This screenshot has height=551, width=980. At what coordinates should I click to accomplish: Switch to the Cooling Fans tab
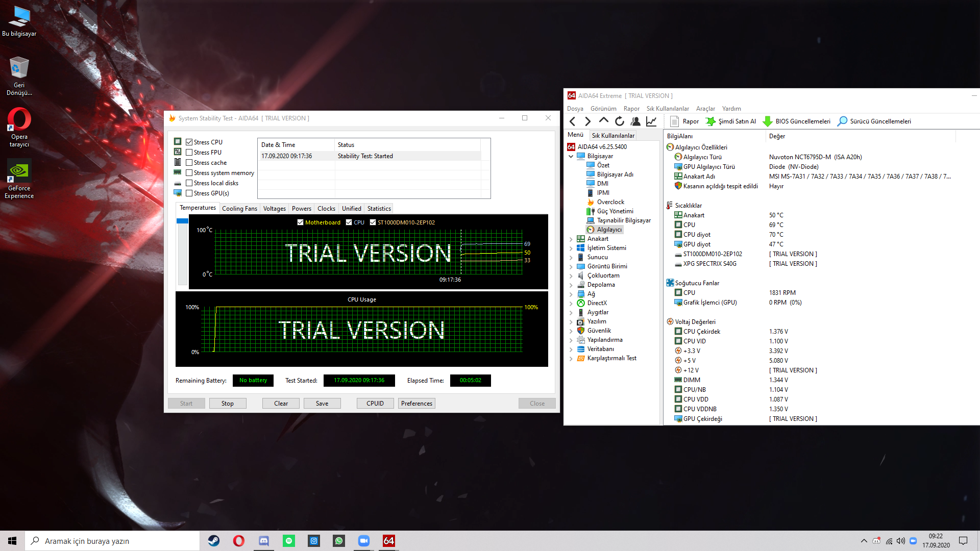239,209
